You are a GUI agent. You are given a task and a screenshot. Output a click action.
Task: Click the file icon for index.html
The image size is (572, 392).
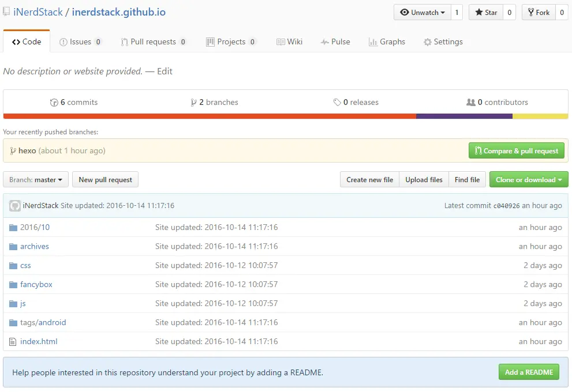tap(13, 342)
